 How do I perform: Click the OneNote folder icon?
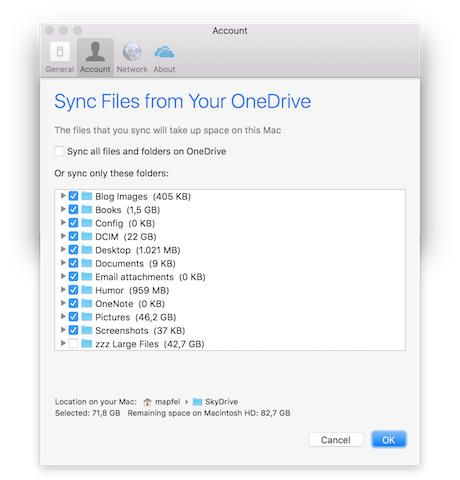point(87,303)
